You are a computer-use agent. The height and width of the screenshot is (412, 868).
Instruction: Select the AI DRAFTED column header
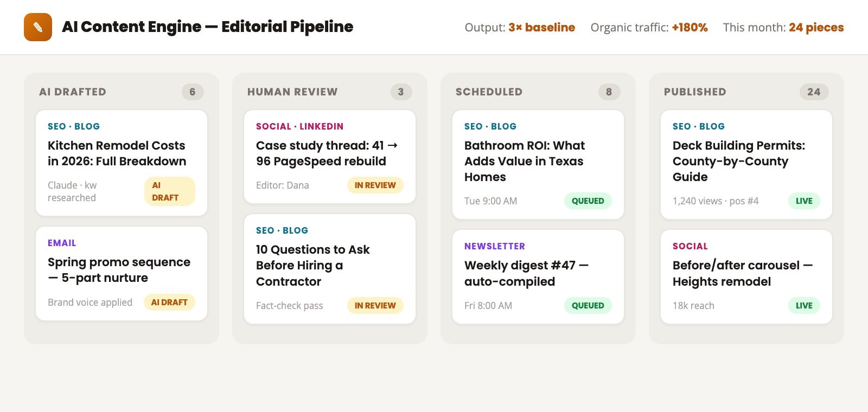(x=73, y=92)
